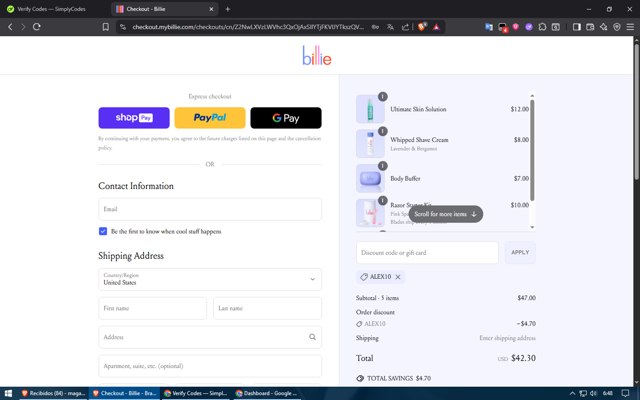The height and width of the screenshot is (400, 640).
Task: Open the Windows notification center icon
Action: pos(625,393)
